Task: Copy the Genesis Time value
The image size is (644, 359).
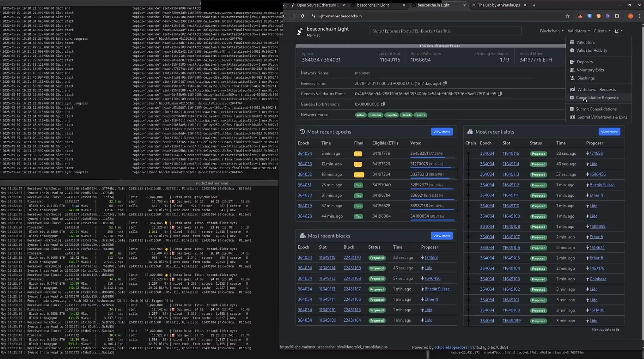Action: coord(445,83)
